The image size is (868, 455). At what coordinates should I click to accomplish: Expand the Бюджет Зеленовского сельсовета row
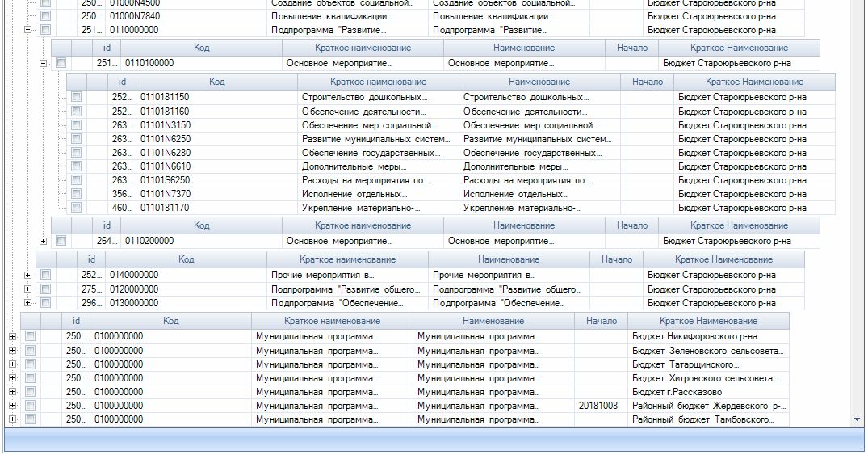pyautogui.click(x=12, y=350)
